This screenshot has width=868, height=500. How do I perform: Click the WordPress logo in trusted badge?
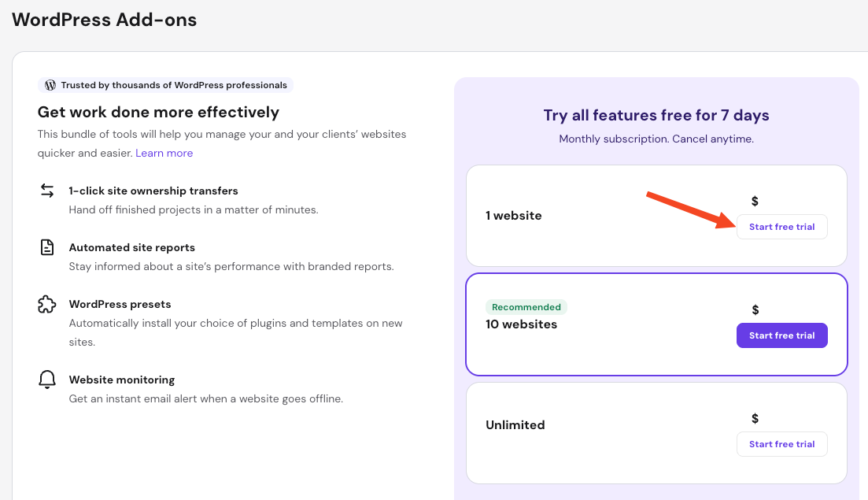pos(50,85)
